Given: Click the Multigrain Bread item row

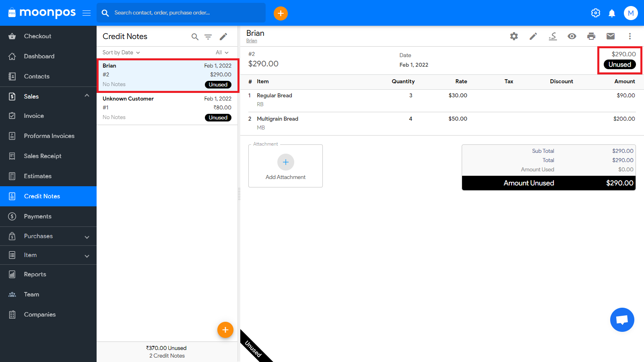Looking at the screenshot, I should coord(442,123).
